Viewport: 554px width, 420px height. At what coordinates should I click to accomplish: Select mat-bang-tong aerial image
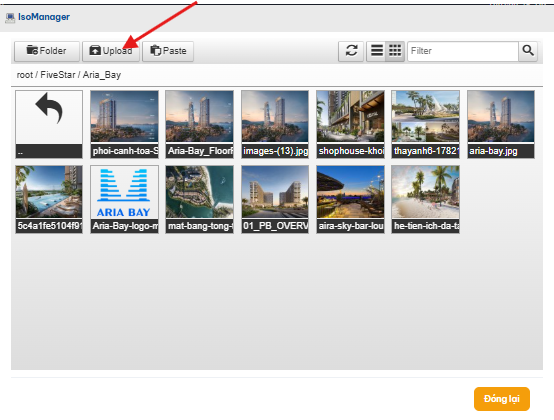(x=200, y=199)
